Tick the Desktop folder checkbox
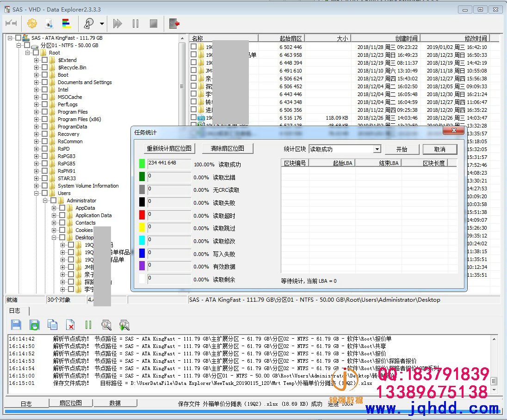507x420 pixels. click(62, 237)
